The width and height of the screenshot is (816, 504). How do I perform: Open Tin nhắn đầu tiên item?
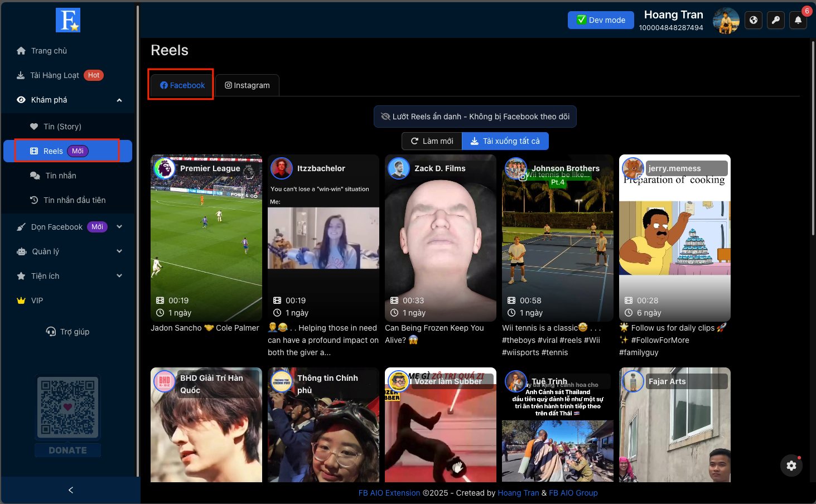(x=69, y=200)
